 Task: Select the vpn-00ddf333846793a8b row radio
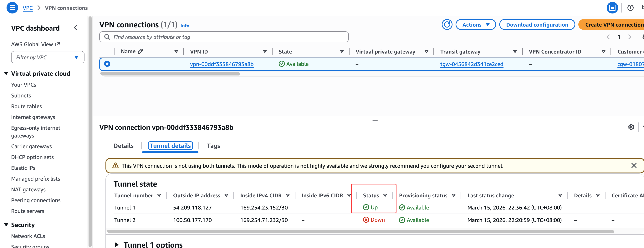[x=107, y=64]
